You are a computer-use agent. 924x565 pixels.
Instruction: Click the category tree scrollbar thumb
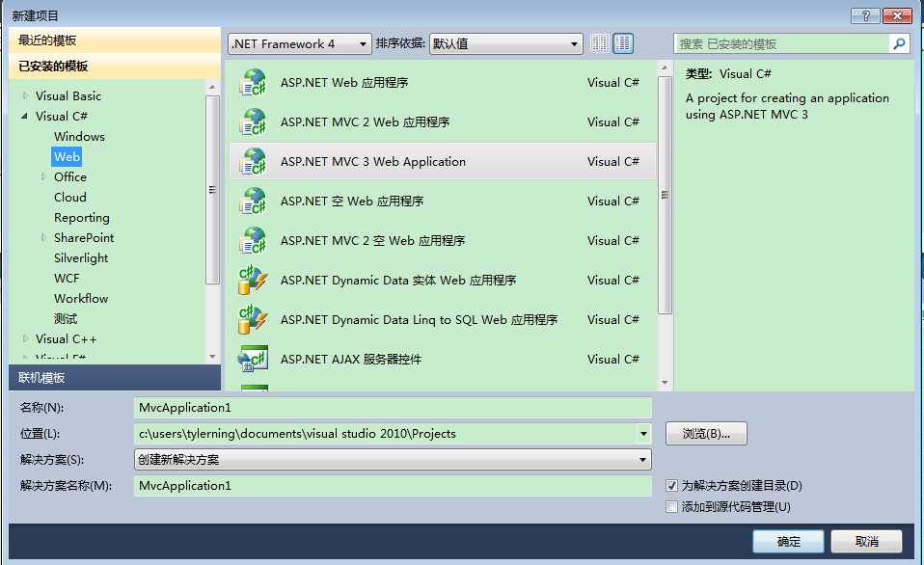coord(212,190)
